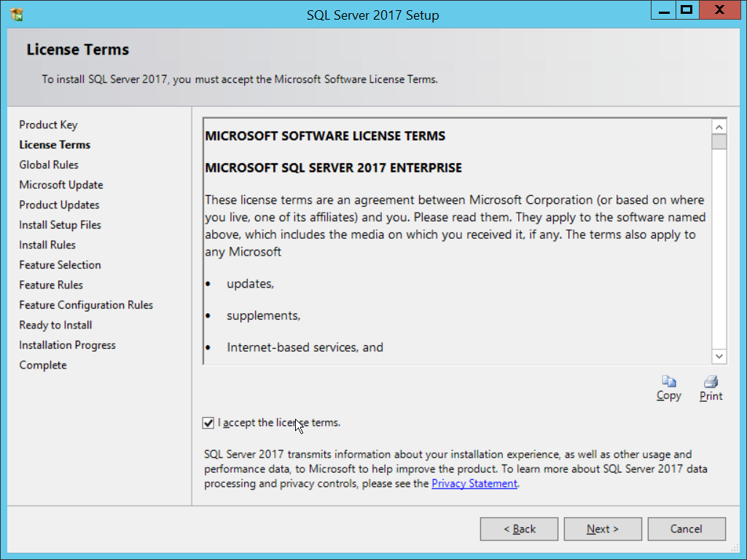The width and height of the screenshot is (747, 560).
Task: Maximize the setup window
Action: coord(685,10)
